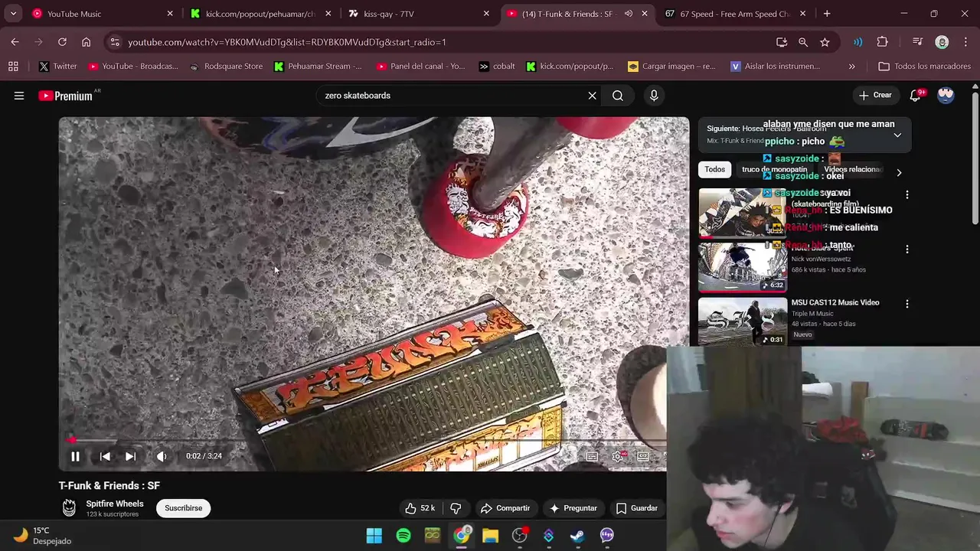
Task: Open Twitter bookmark
Action: click(58, 67)
